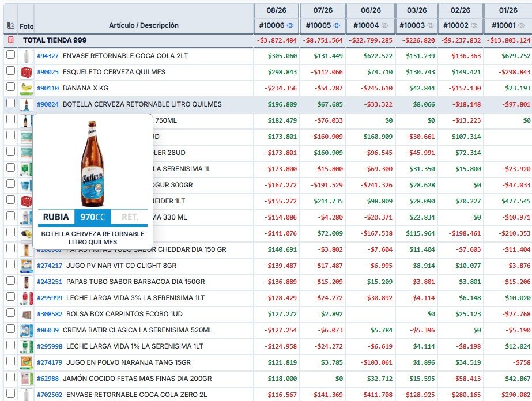Sort by Artículo / Descripción header
Viewport: 532px width, 401px height.
pos(144,25)
